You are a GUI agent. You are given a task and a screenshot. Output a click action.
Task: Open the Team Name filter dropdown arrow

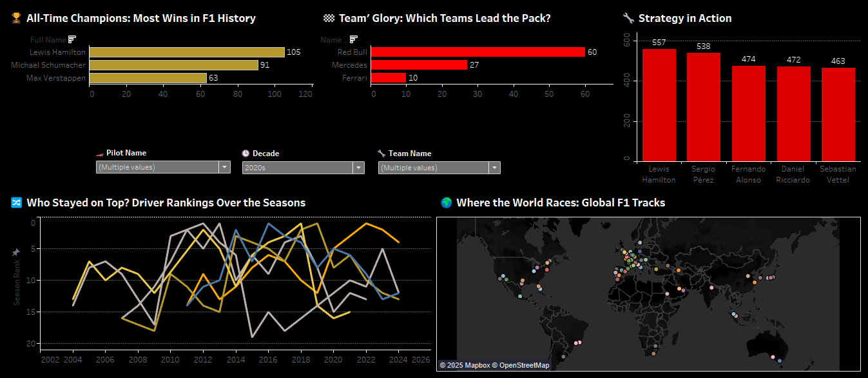494,168
